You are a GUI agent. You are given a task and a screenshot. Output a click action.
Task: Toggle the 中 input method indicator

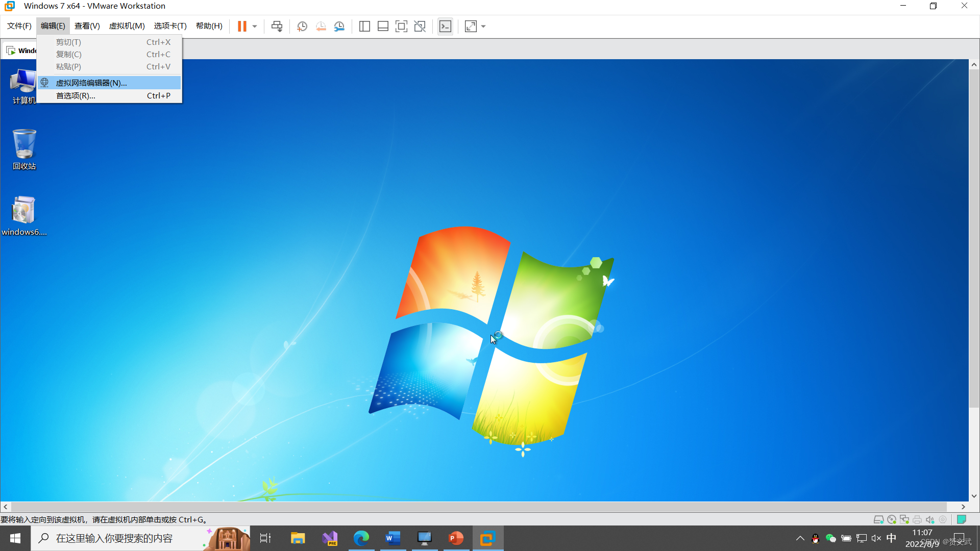(891, 538)
